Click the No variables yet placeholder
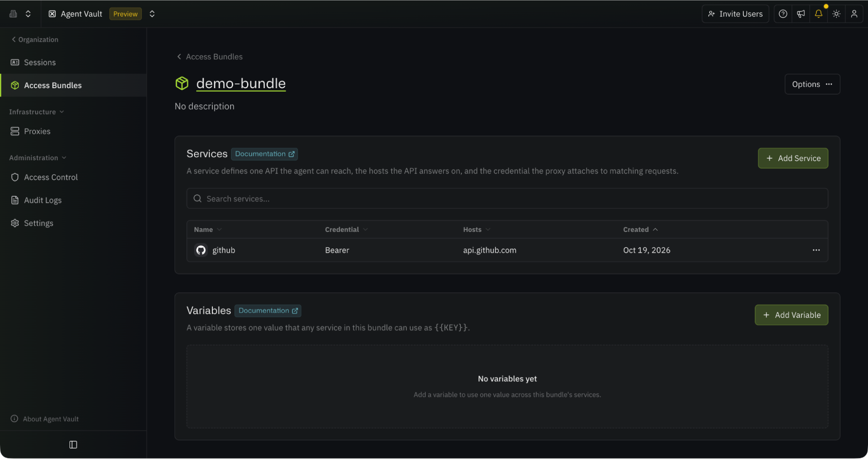This screenshot has width=868, height=459. (x=507, y=379)
